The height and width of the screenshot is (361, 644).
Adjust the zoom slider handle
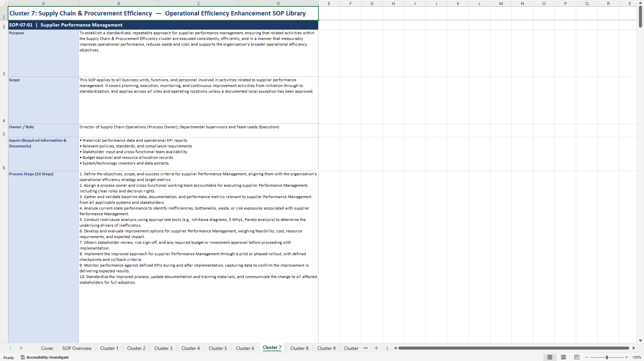pyautogui.click(x=607, y=357)
